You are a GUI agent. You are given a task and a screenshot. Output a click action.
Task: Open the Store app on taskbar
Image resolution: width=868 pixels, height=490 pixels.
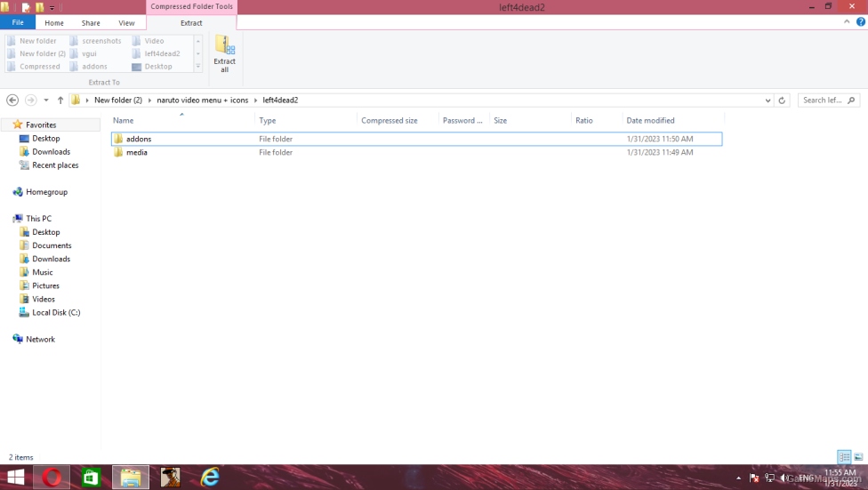point(90,477)
